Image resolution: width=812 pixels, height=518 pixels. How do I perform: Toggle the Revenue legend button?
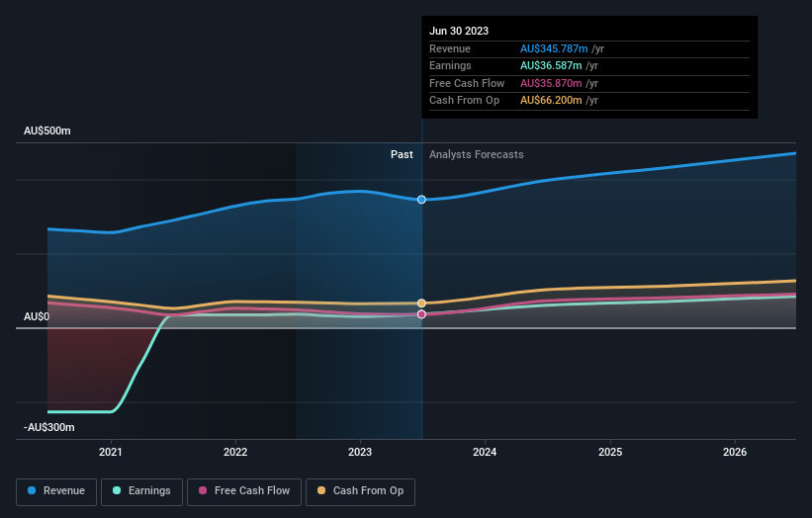[56, 491]
